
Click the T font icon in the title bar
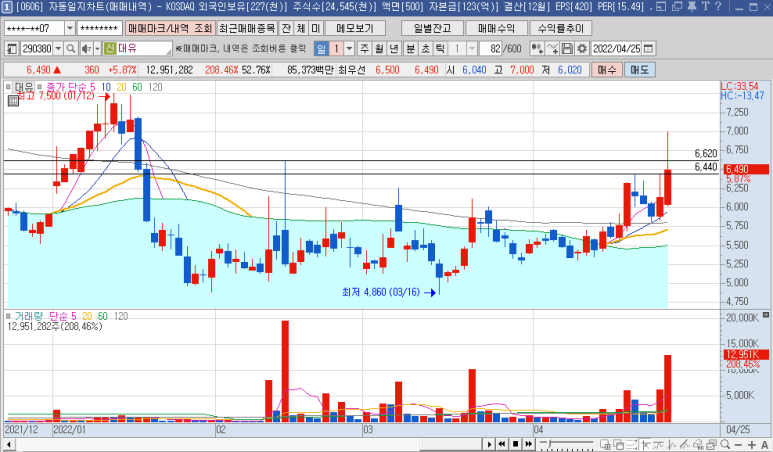(705, 6)
